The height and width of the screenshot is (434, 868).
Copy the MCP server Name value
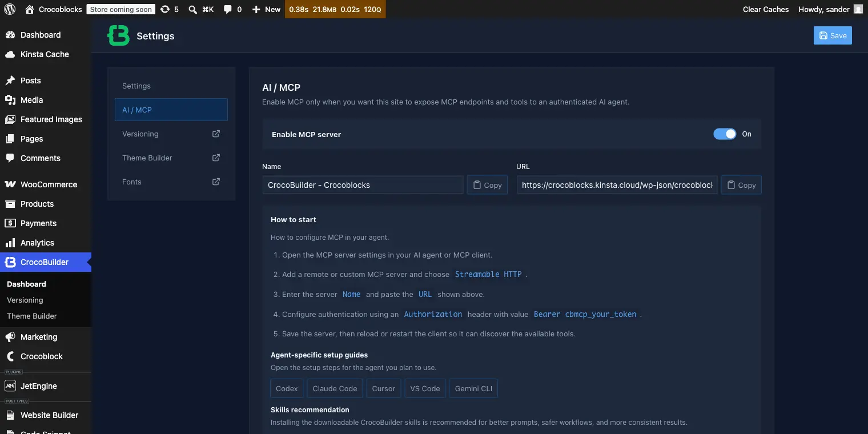click(x=487, y=185)
